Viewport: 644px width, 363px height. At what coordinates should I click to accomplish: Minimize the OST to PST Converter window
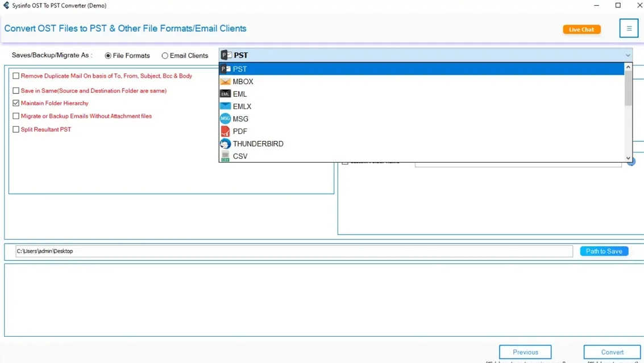coord(596,5)
